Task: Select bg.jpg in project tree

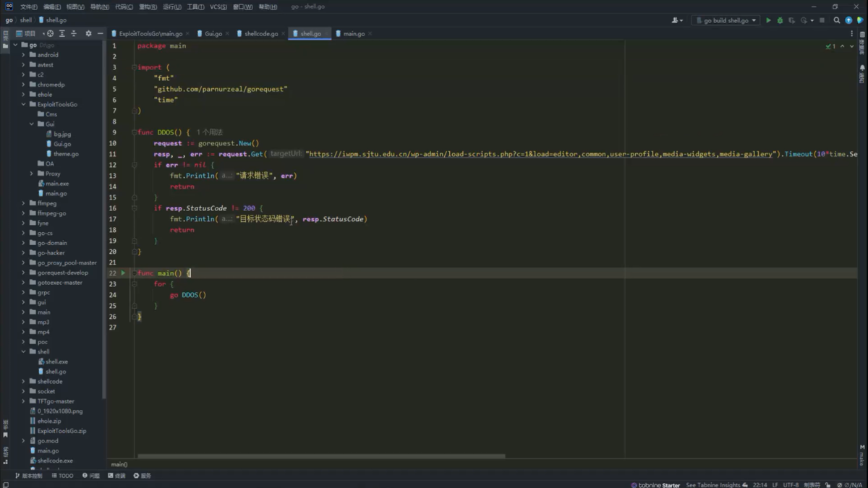Action: point(58,134)
